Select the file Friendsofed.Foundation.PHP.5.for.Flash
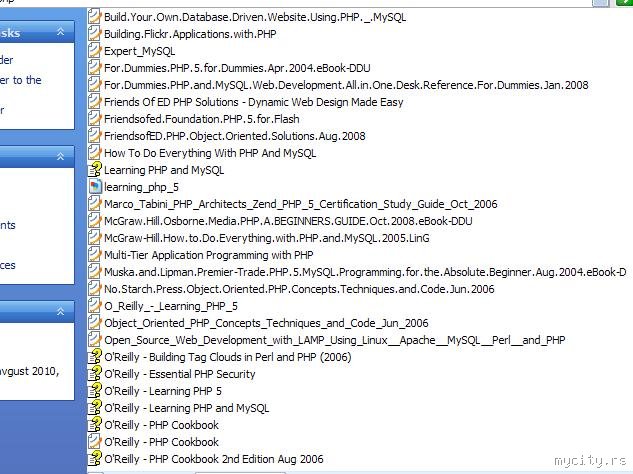Screen dimensions: 633x474 (x=201, y=119)
